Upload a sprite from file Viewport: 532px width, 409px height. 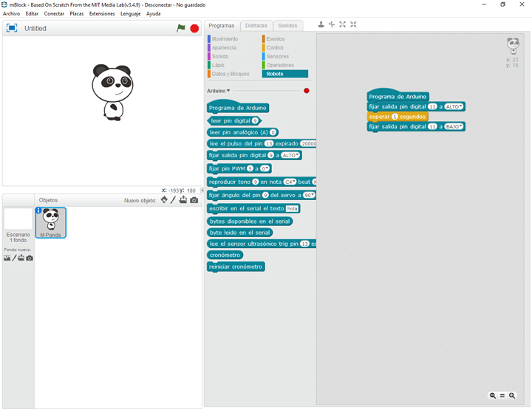tap(183, 200)
